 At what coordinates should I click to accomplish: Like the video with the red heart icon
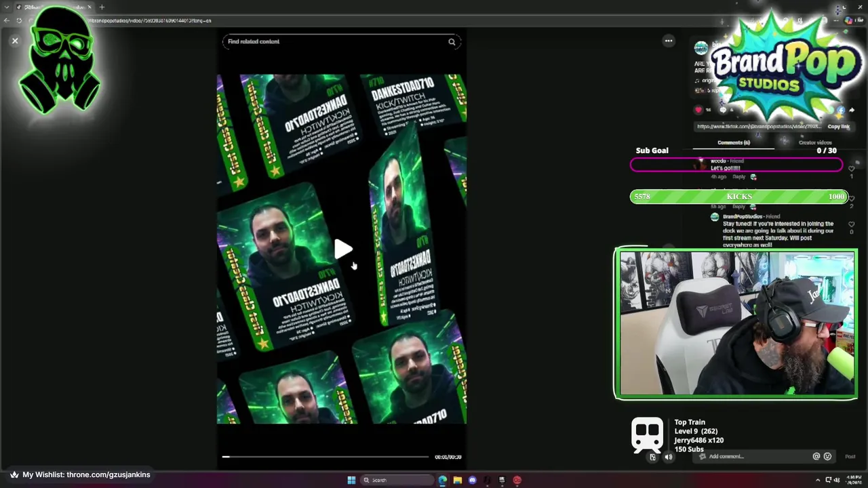tap(698, 109)
